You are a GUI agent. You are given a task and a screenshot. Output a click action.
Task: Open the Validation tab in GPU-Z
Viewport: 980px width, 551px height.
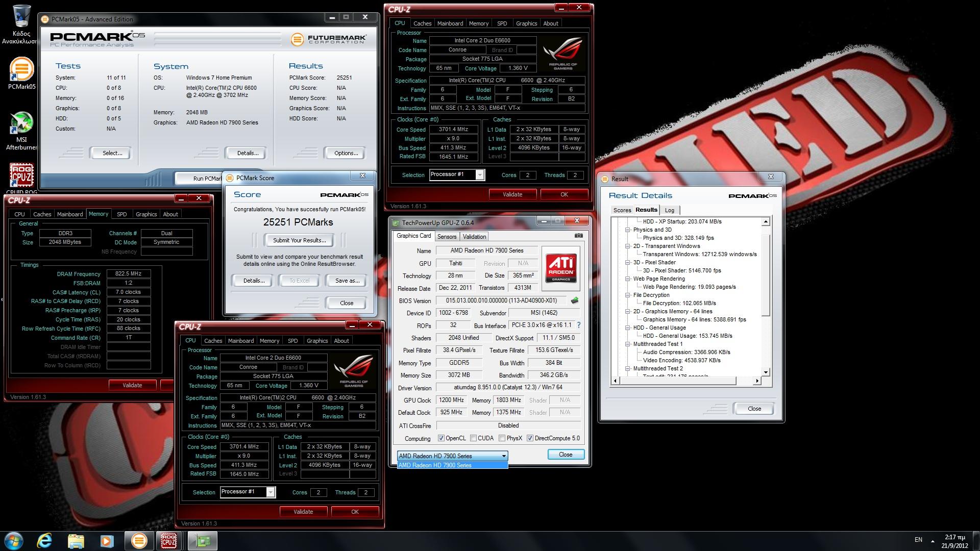click(474, 237)
